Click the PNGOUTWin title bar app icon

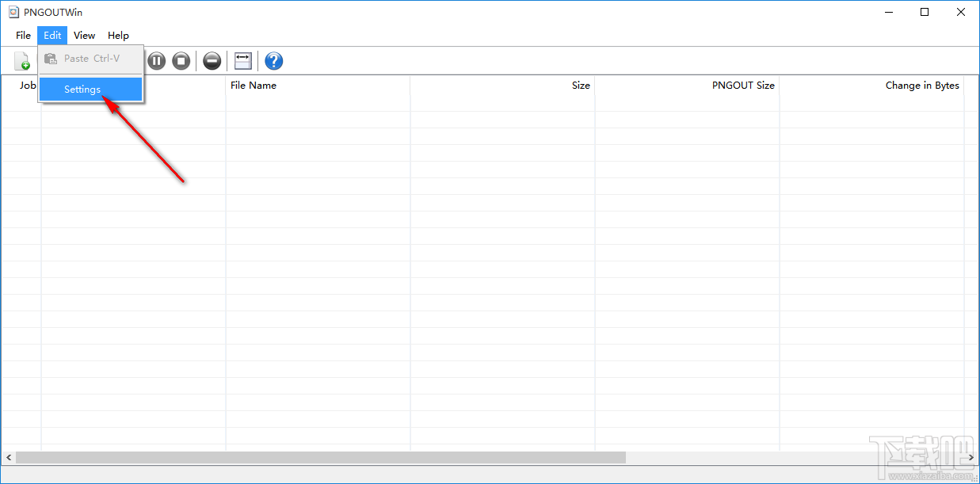pos(13,12)
